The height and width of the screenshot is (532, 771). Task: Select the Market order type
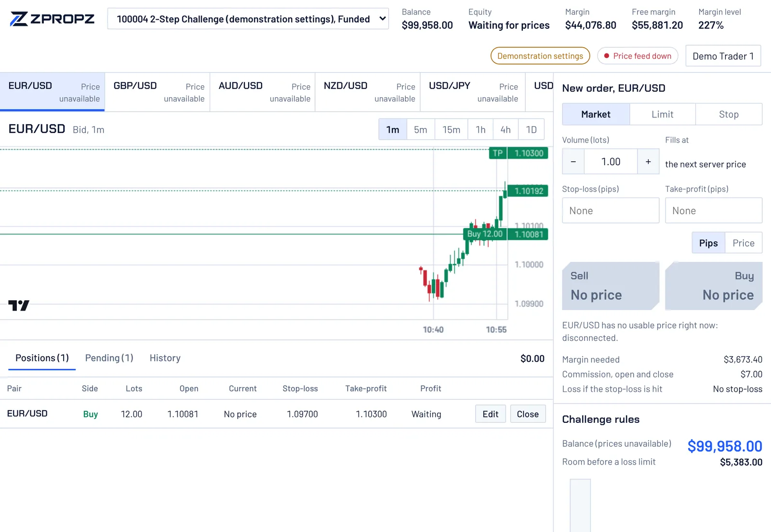pyautogui.click(x=596, y=114)
